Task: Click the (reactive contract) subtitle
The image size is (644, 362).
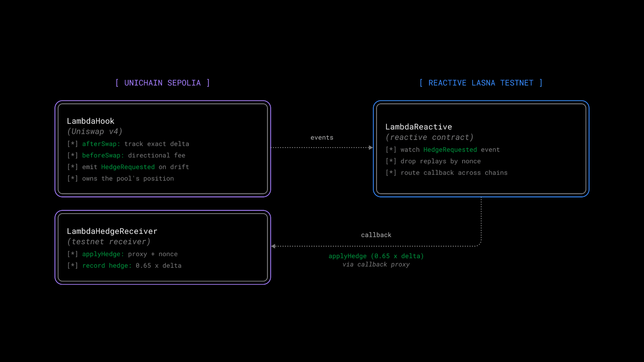Action: pos(430,137)
